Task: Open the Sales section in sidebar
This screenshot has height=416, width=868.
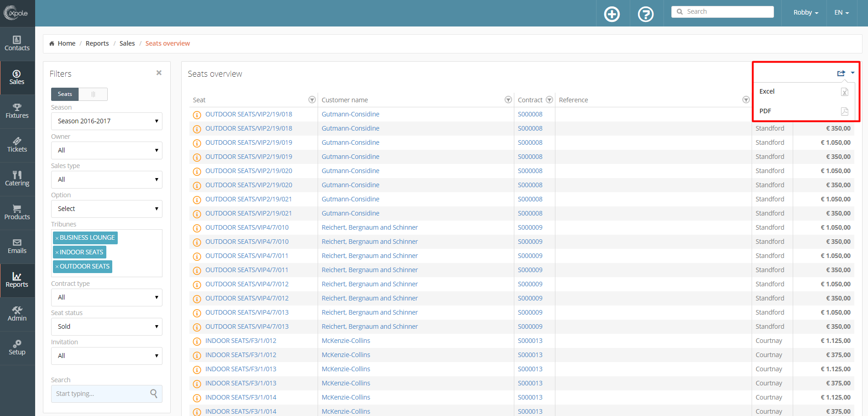Action: (17, 78)
